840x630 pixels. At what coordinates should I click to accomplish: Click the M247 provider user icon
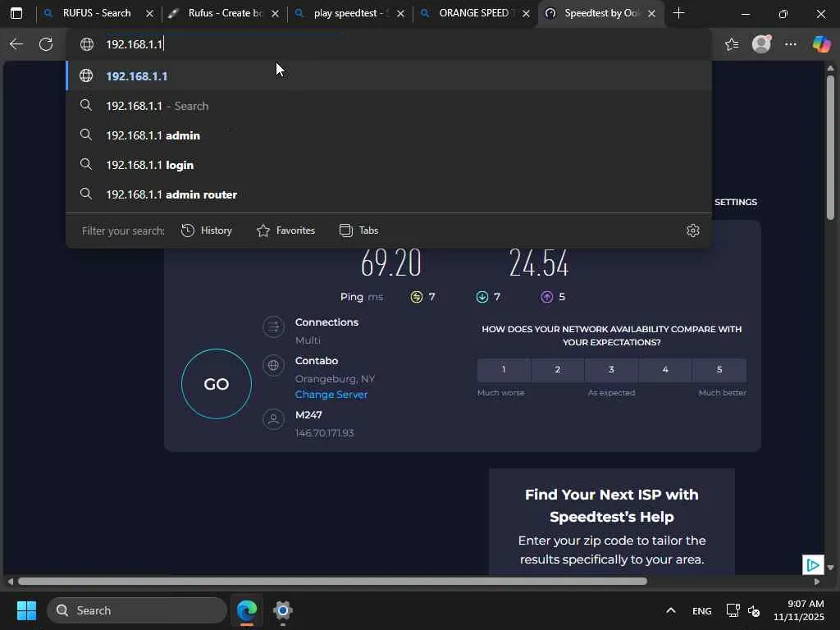(273, 419)
